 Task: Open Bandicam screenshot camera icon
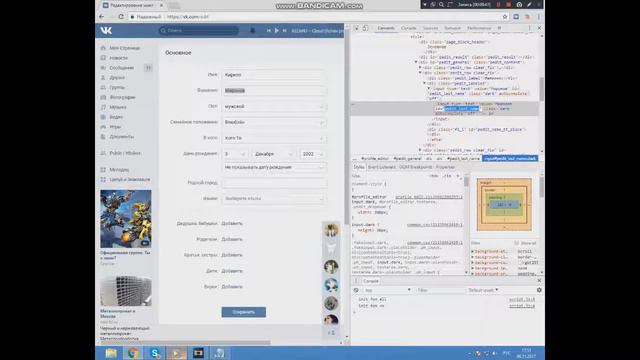tap(519, 4)
